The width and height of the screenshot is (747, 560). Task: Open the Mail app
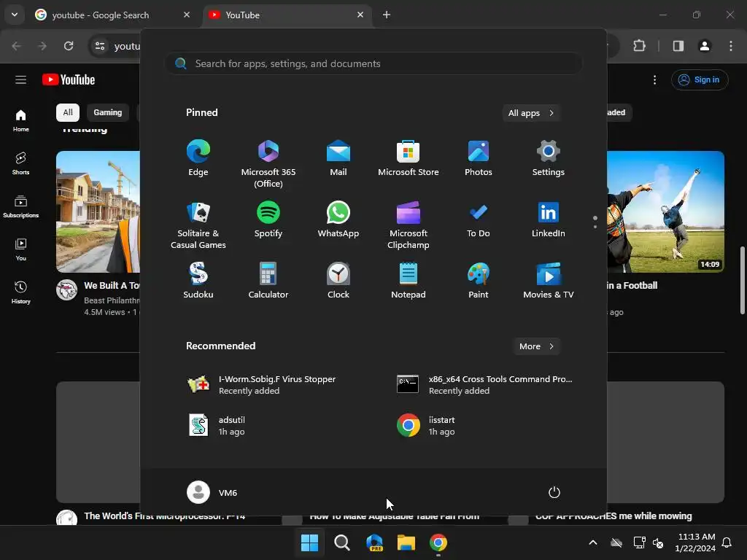(338, 158)
